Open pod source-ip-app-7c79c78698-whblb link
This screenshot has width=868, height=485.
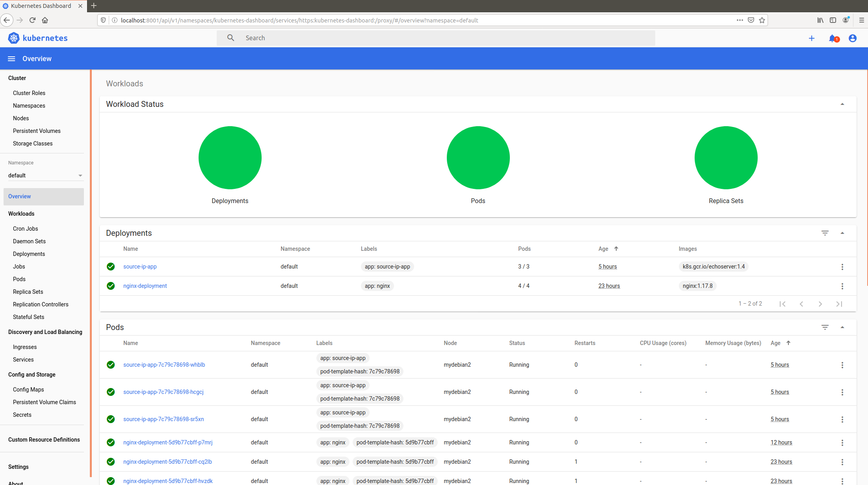coord(164,365)
